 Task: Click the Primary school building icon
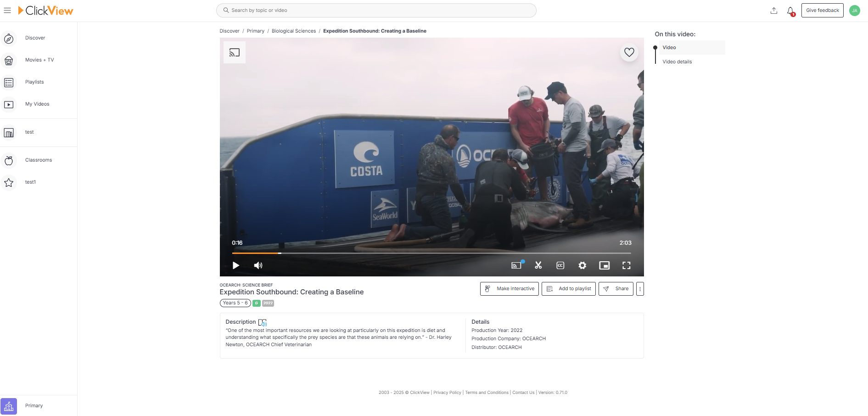(9, 406)
